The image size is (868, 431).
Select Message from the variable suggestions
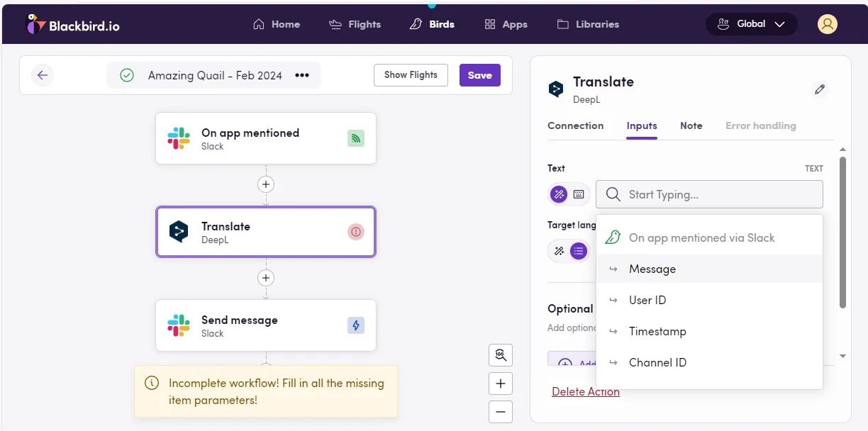[x=652, y=269]
